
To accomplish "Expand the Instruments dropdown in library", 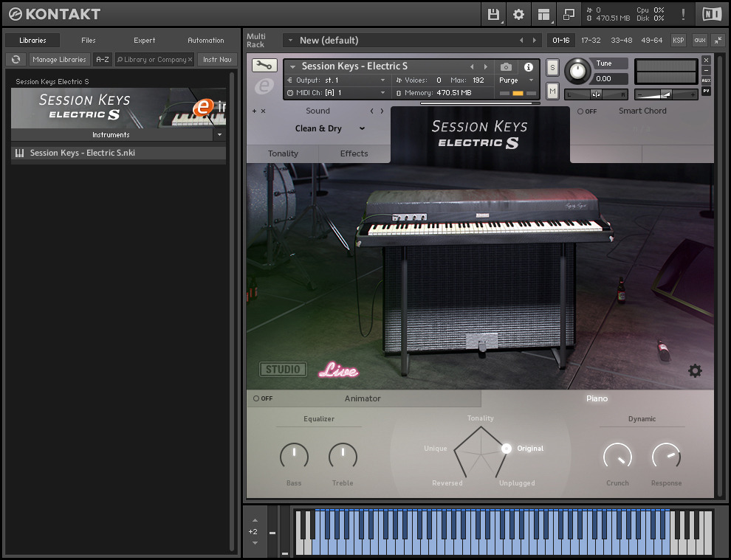I will (x=219, y=135).
